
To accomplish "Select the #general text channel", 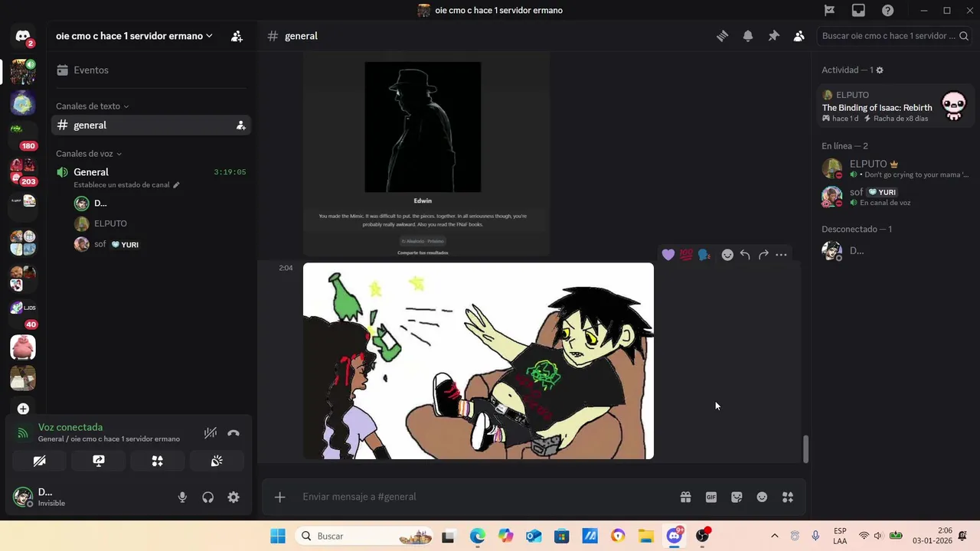I will tap(151, 125).
